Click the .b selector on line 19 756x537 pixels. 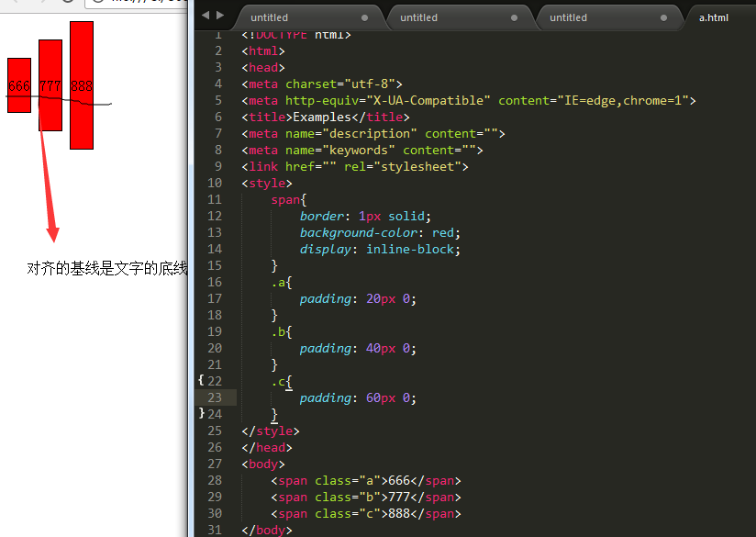[x=278, y=331]
